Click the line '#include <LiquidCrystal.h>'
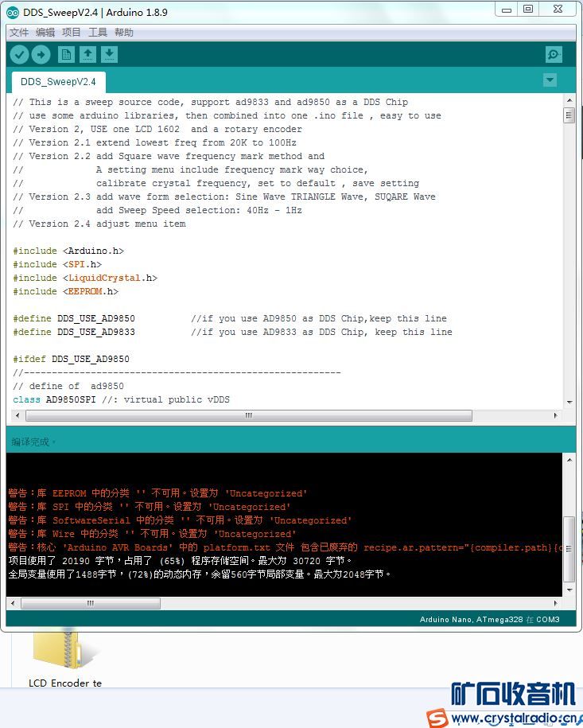Viewport: 583px width, 728px height. tap(85, 278)
